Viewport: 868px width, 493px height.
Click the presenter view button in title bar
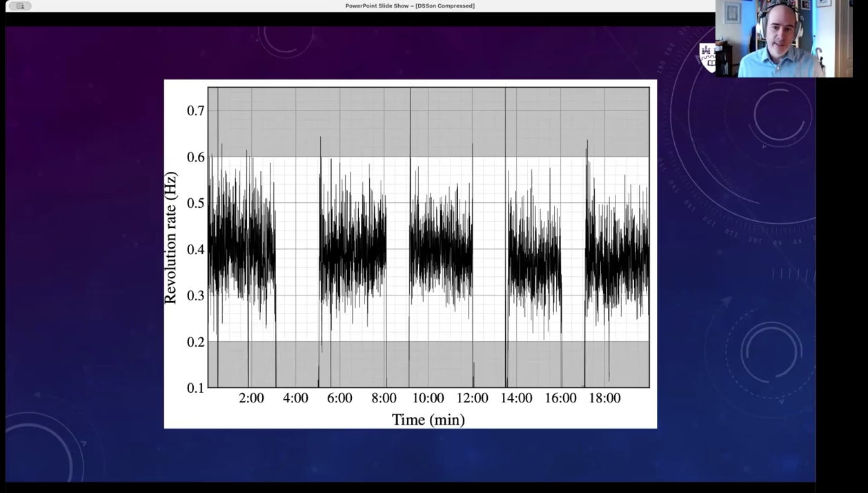20,6
